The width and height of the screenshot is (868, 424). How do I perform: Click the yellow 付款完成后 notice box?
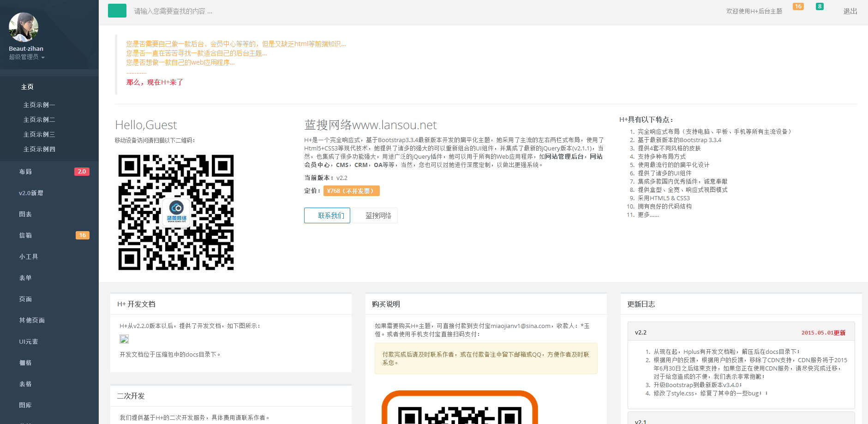486,358
